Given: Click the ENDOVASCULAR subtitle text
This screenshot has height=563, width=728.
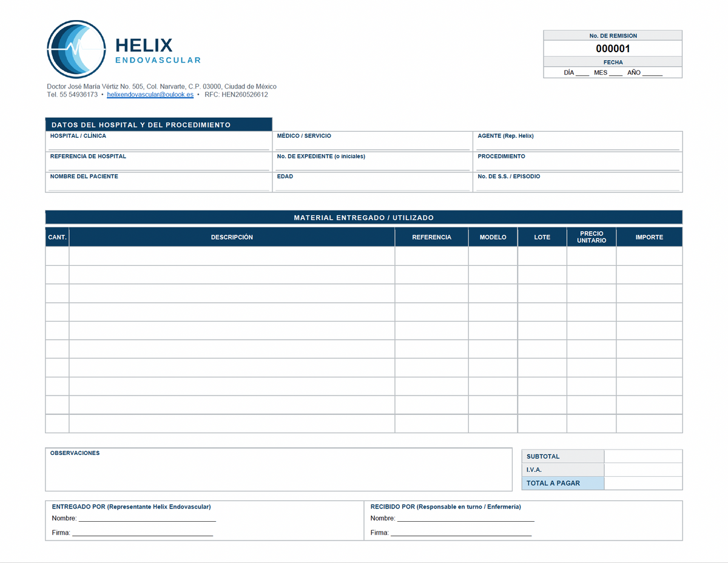Looking at the screenshot, I should tap(158, 61).
